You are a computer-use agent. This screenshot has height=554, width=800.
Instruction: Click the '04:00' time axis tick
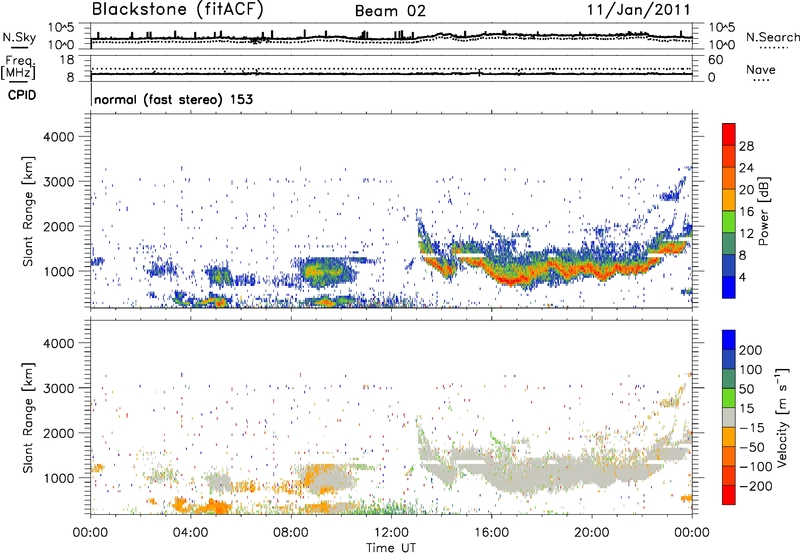[x=190, y=533]
